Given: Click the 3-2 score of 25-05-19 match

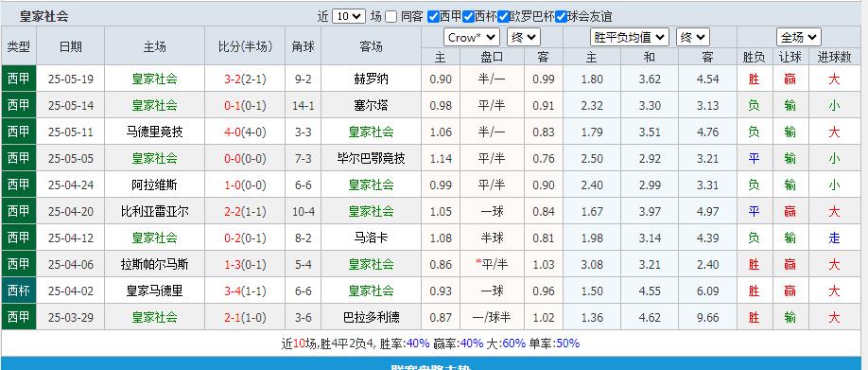Looking at the screenshot, I should (233, 79).
